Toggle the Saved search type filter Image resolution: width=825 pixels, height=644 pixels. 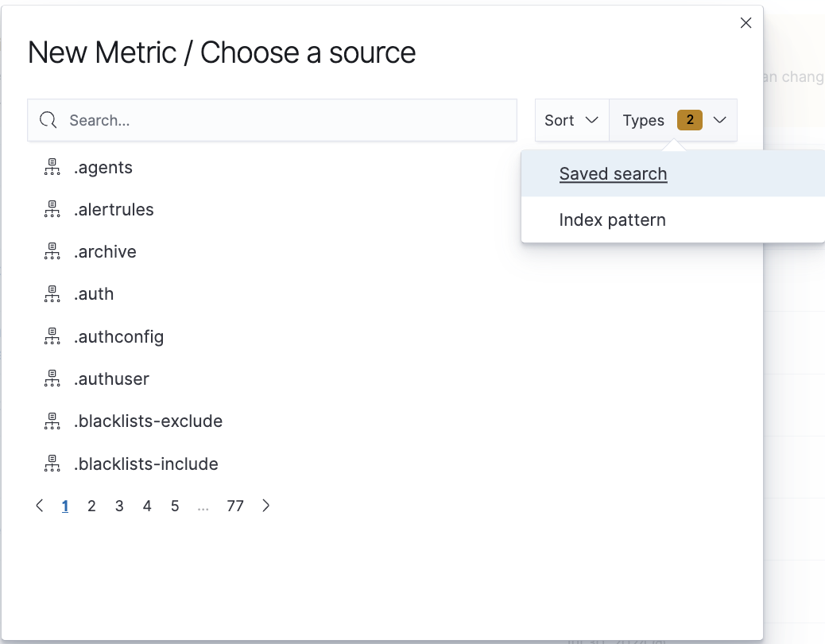(613, 174)
